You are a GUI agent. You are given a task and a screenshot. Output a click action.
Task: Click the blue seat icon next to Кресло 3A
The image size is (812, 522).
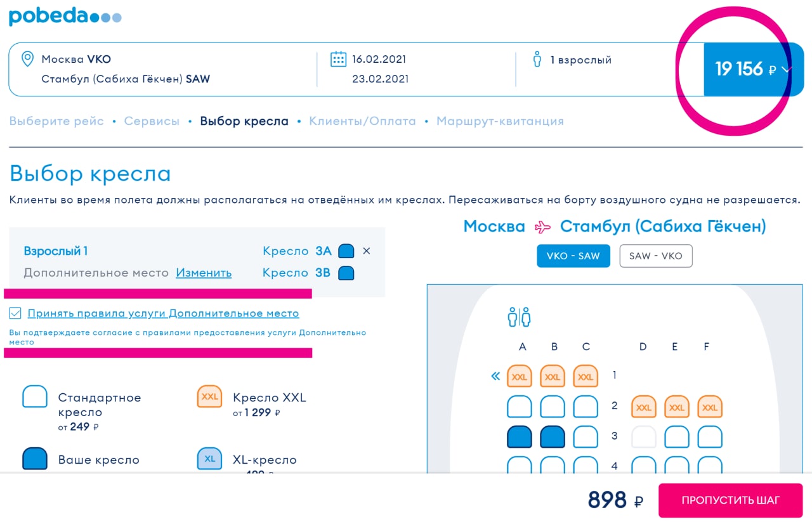(x=346, y=251)
